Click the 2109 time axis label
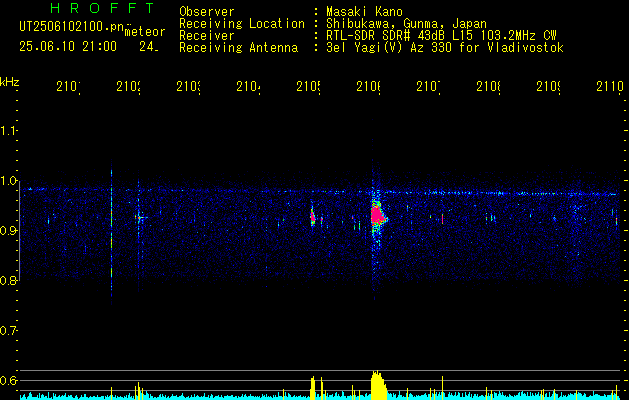This screenshot has width=629, height=400. click(549, 87)
